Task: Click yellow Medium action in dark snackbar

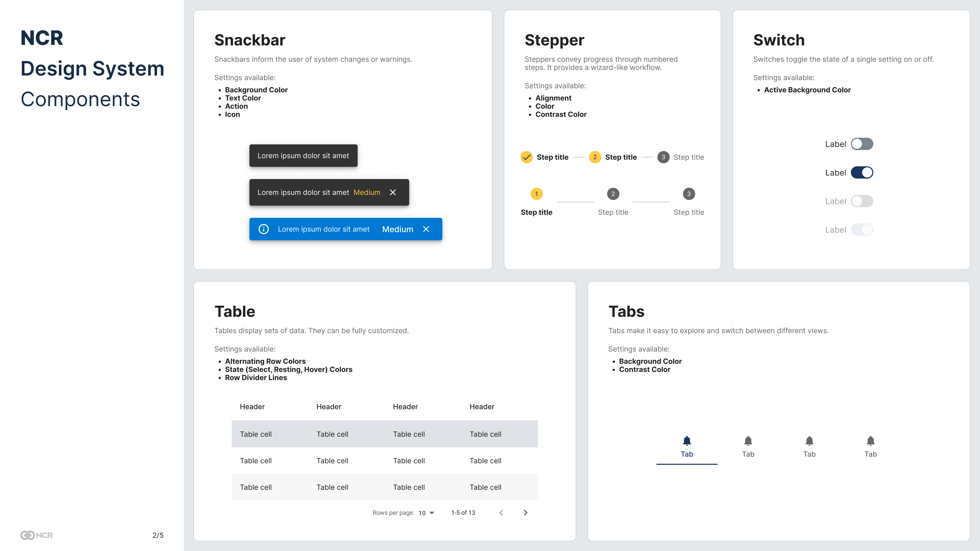Action: click(367, 192)
